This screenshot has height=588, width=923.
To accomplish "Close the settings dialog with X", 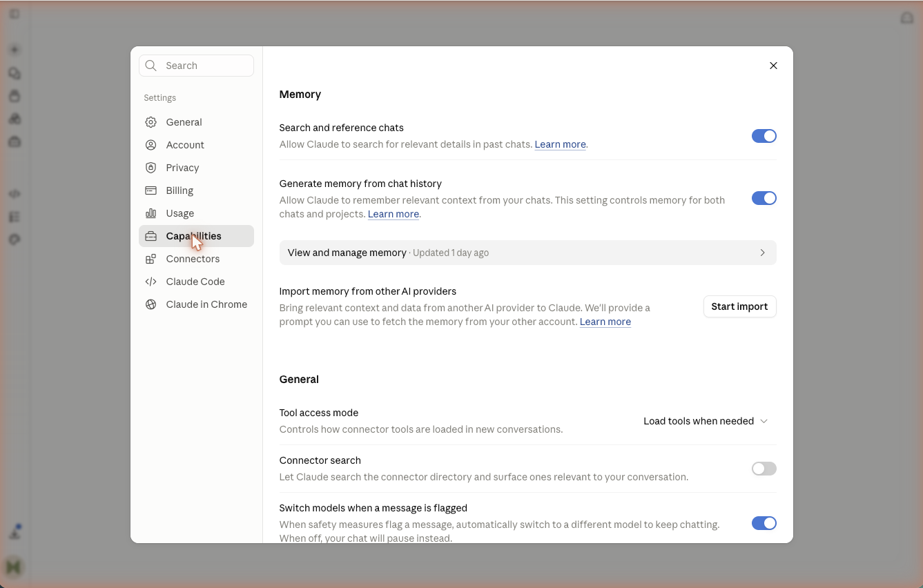I will pos(773,66).
